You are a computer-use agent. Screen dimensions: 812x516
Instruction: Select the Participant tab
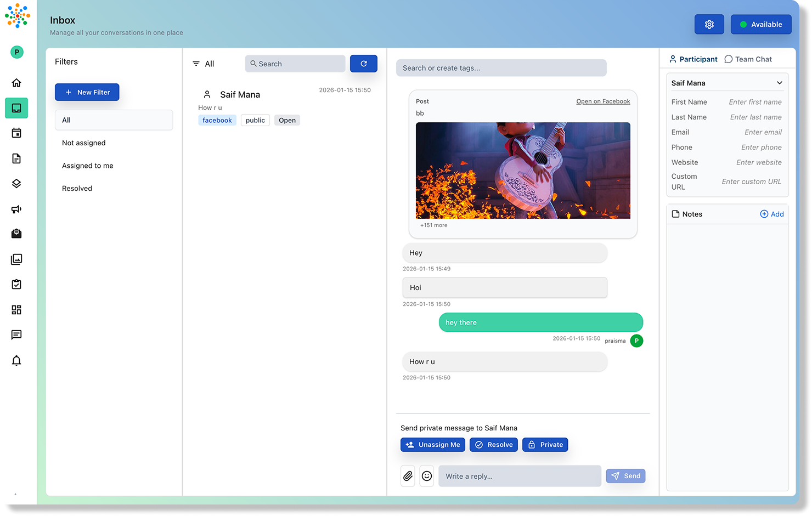click(692, 59)
